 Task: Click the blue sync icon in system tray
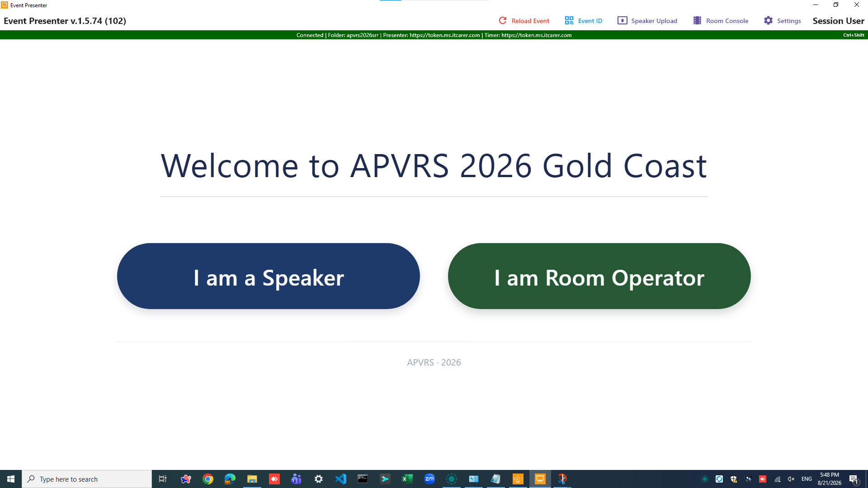(x=719, y=479)
